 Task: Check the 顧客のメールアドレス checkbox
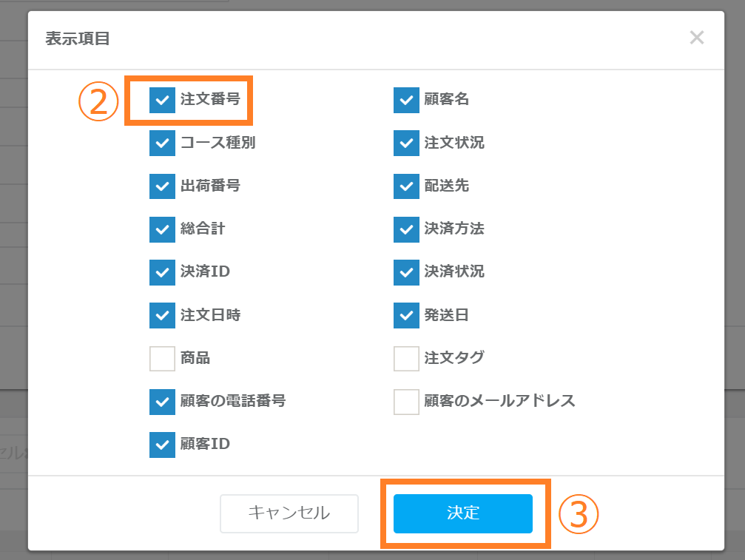tap(406, 402)
